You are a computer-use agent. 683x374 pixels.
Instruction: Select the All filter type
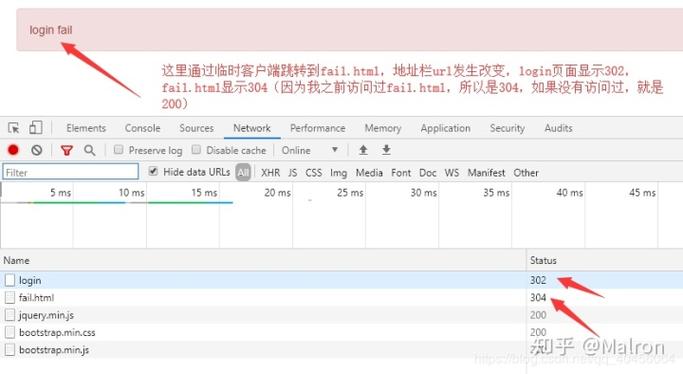243,172
